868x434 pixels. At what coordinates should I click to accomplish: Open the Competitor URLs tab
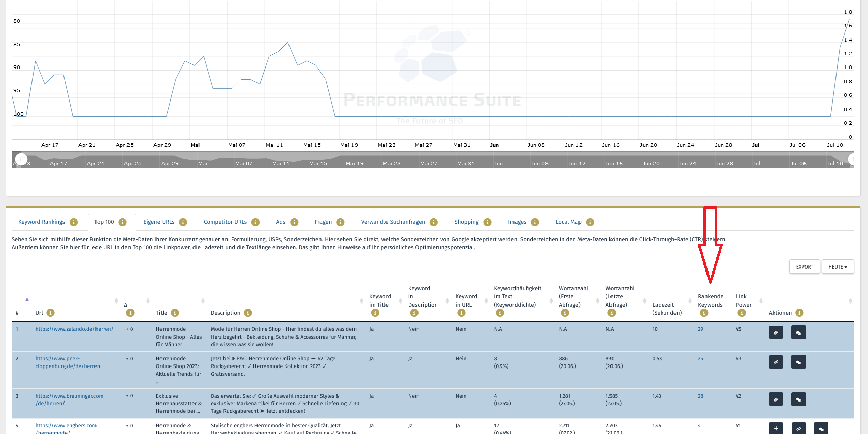click(x=225, y=222)
